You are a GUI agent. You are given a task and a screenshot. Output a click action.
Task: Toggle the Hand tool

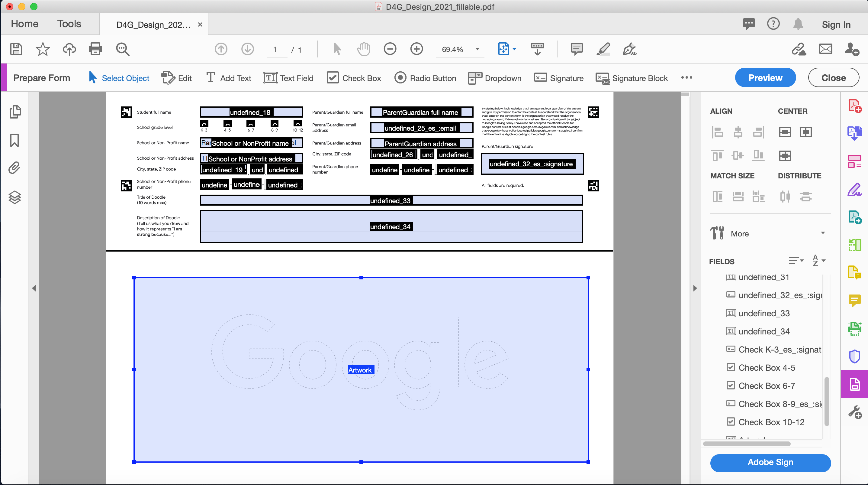coord(364,49)
